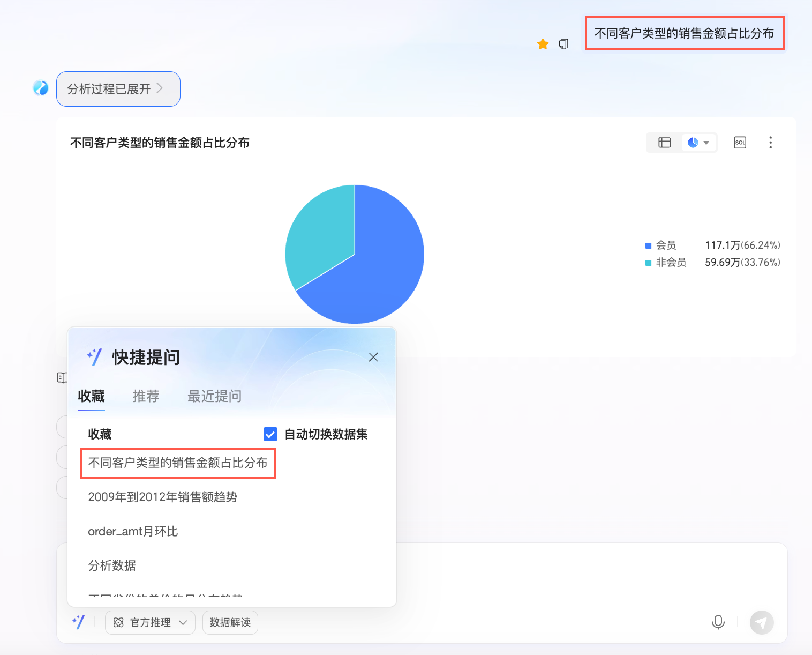Click the send message button
The height and width of the screenshot is (655, 812).
(762, 622)
